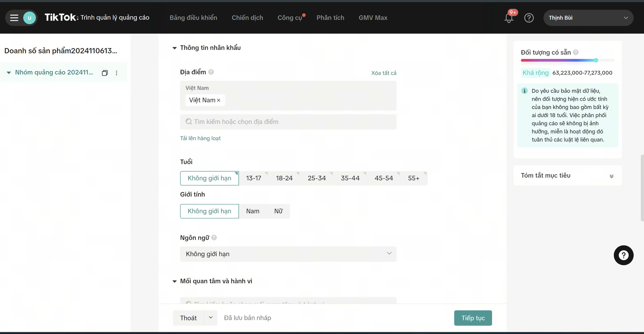Viewport: 644px width, 334px height.
Task: Click the Thoát button
Action: tap(188, 318)
